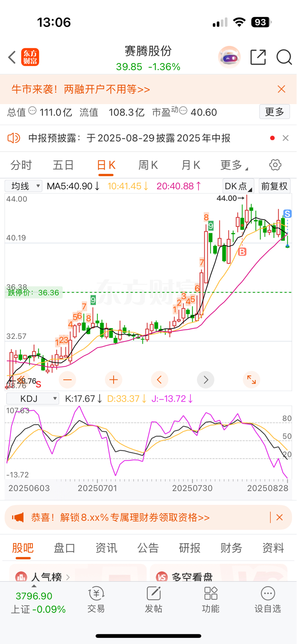297x644 pixels.
Task: Switch to 周K chart tab
Action: tap(148, 165)
